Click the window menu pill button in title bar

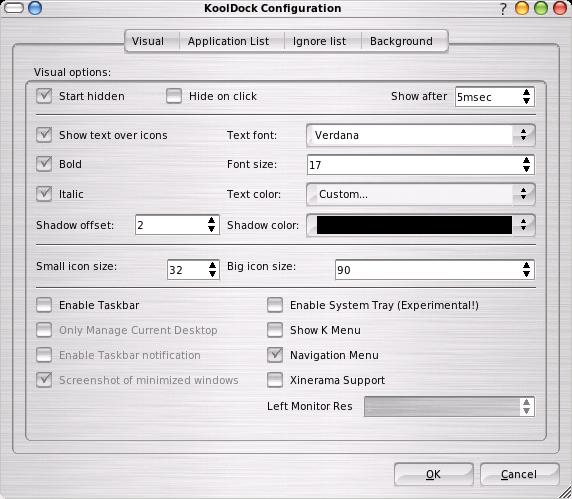pyautogui.click(x=14, y=8)
